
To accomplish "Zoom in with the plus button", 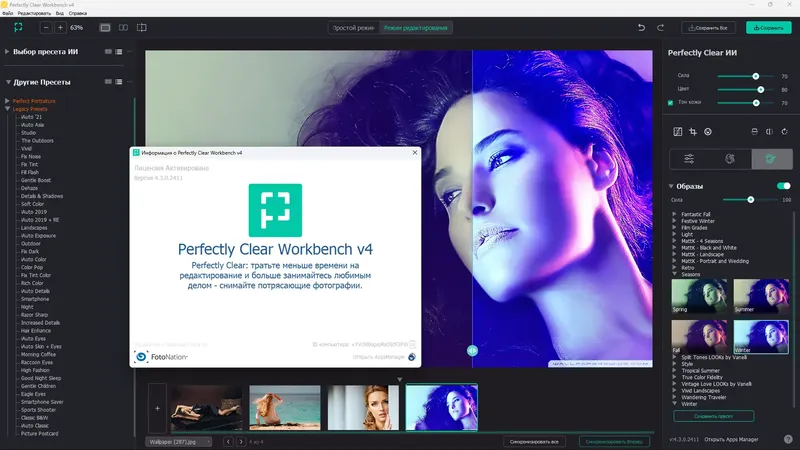I will (60, 28).
